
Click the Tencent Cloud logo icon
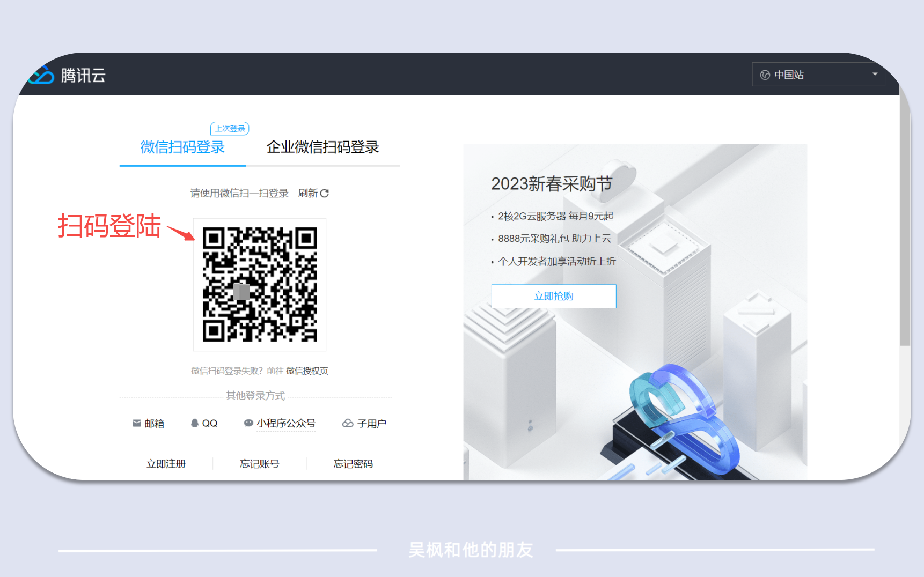(41, 75)
